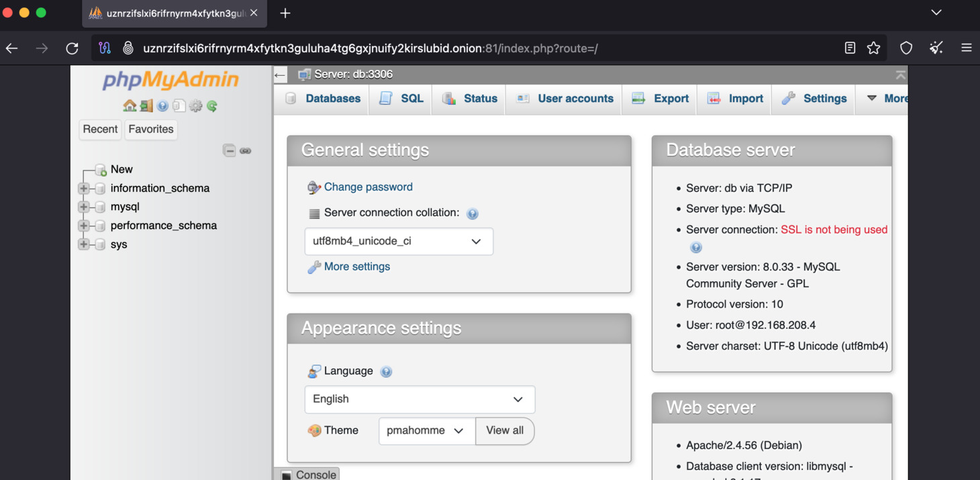
Task: Switch to the Databases tab
Action: click(x=323, y=99)
